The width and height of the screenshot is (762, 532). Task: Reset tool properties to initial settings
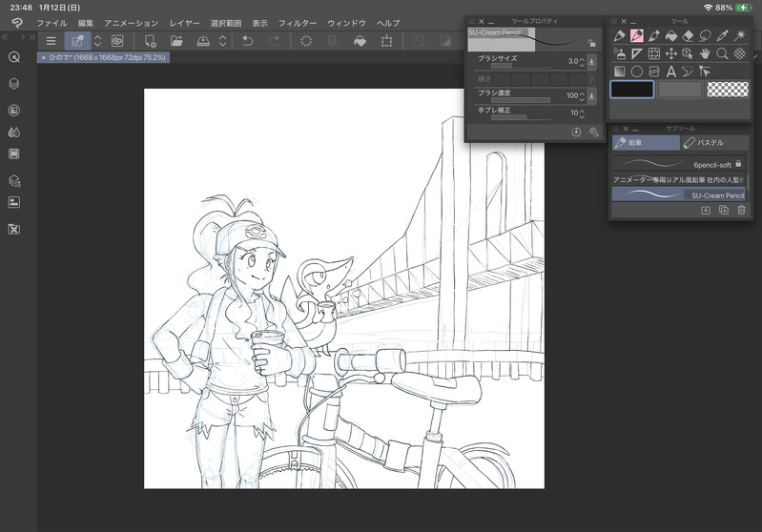(x=576, y=133)
